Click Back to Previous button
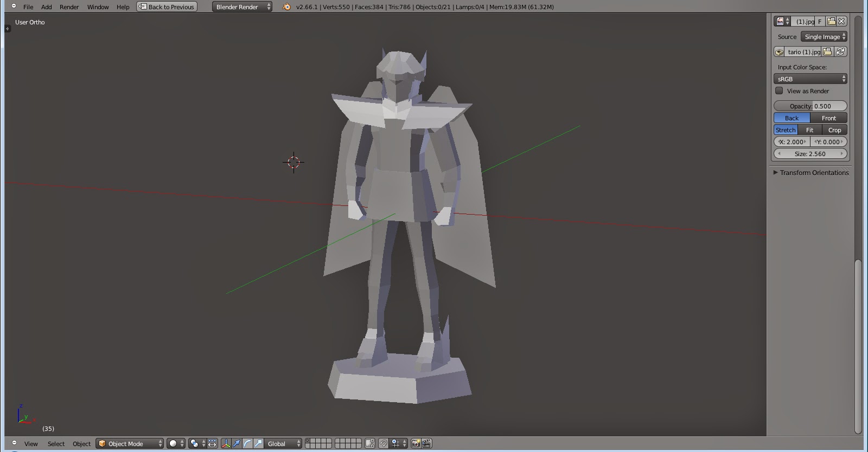Image resolution: width=868 pixels, height=452 pixels. coord(167,7)
